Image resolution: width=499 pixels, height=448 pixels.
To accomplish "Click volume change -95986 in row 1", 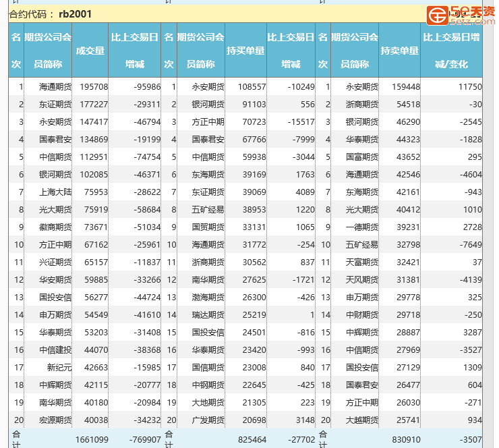I will (x=147, y=86).
